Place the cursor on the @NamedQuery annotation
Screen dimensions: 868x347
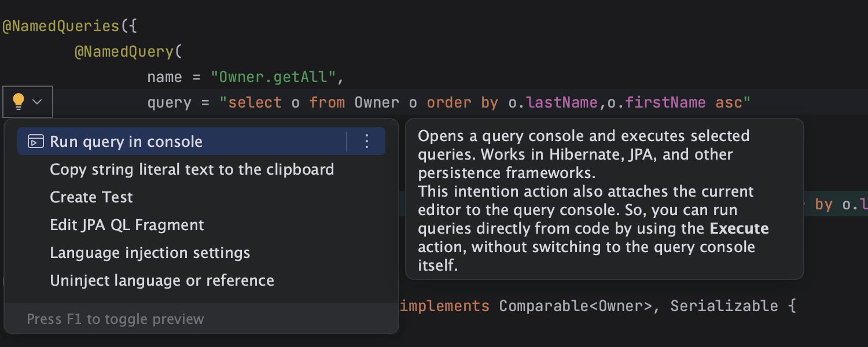(x=124, y=52)
